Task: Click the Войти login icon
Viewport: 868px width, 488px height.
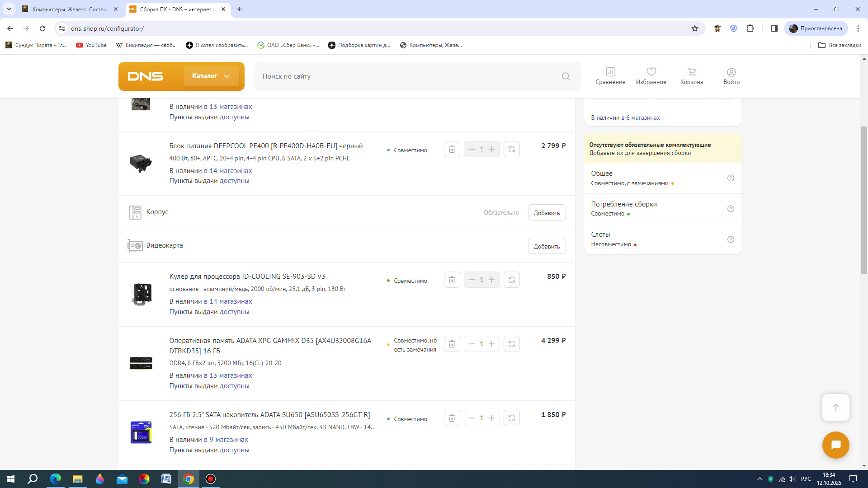Action: (x=731, y=76)
